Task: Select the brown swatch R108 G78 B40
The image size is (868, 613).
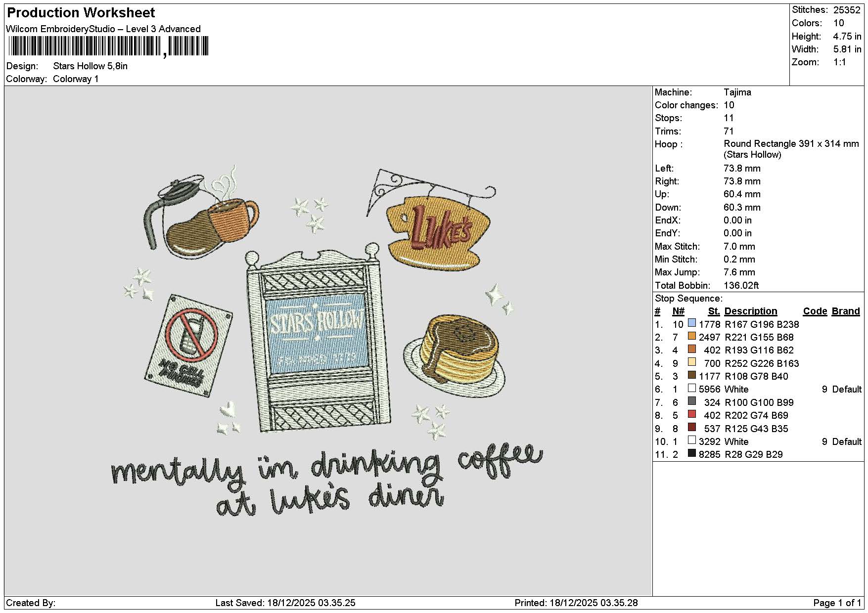Action: (691, 375)
